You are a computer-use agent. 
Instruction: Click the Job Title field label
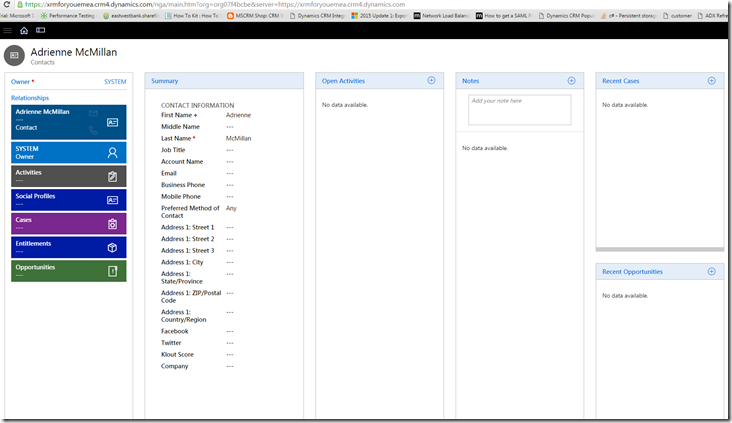pos(173,150)
